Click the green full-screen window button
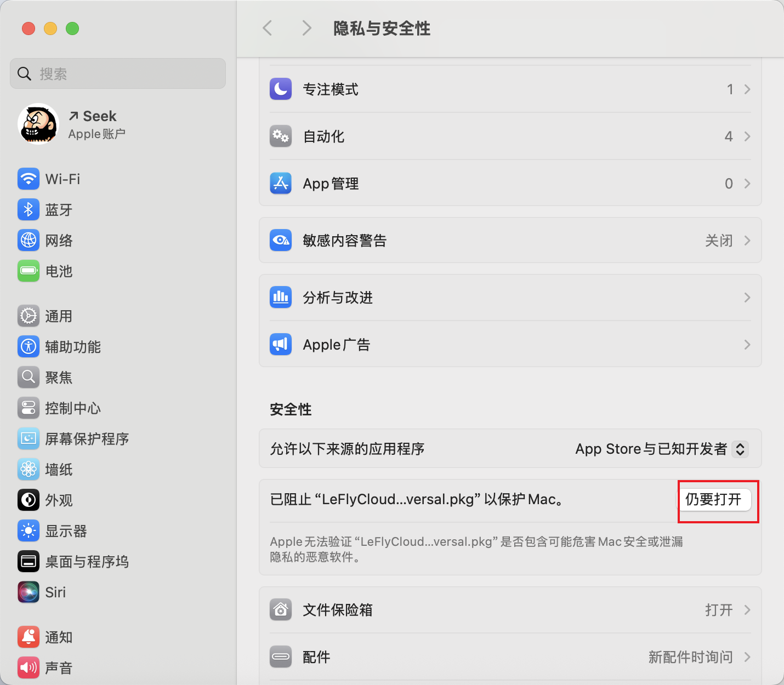This screenshot has width=784, height=685. click(x=72, y=28)
